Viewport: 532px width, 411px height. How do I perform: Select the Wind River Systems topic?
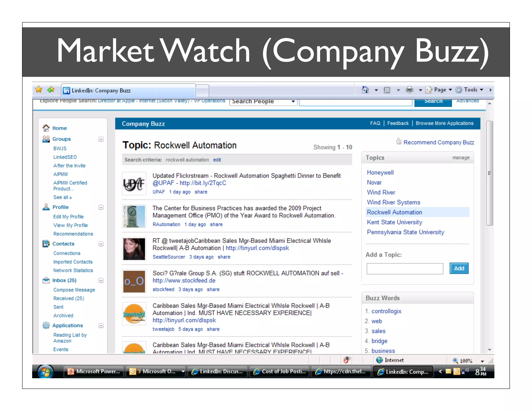(x=394, y=202)
